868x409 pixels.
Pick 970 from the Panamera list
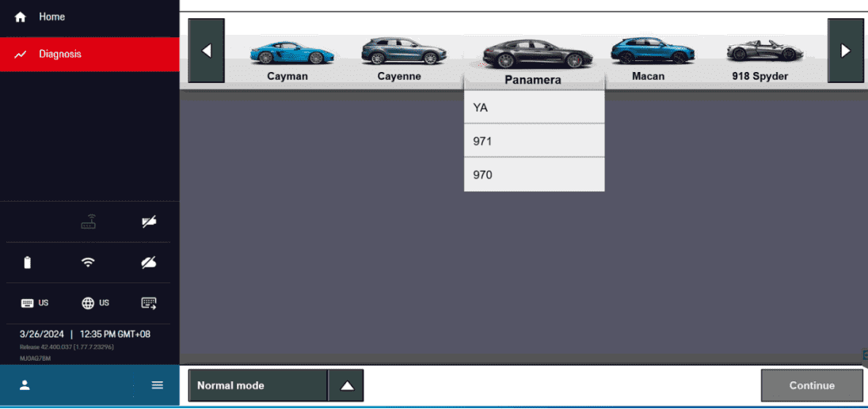pyautogui.click(x=534, y=175)
